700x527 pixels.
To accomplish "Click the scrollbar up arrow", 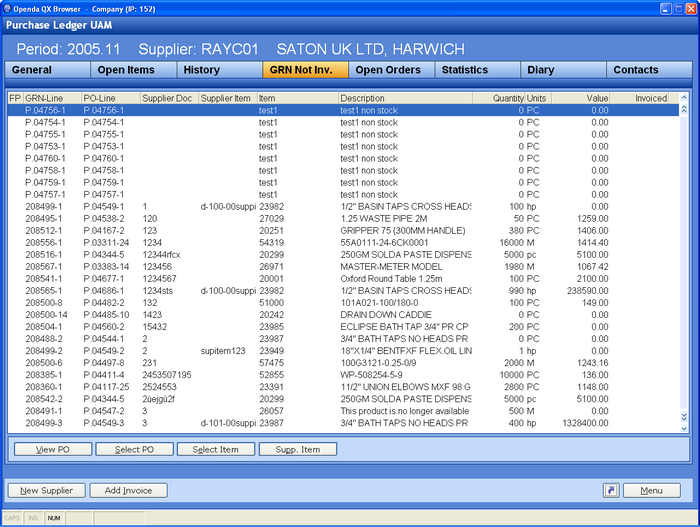I will pyautogui.click(x=684, y=97).
